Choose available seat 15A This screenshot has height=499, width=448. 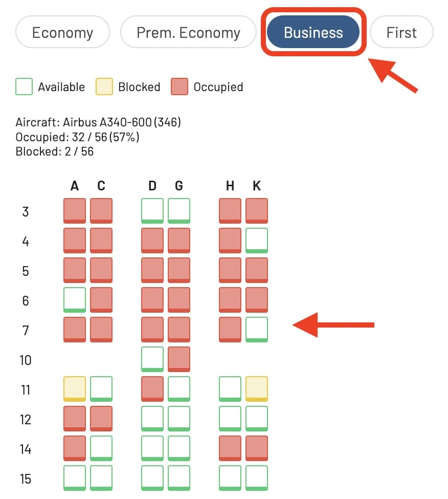pyautogui.click(x=75, y=478)
